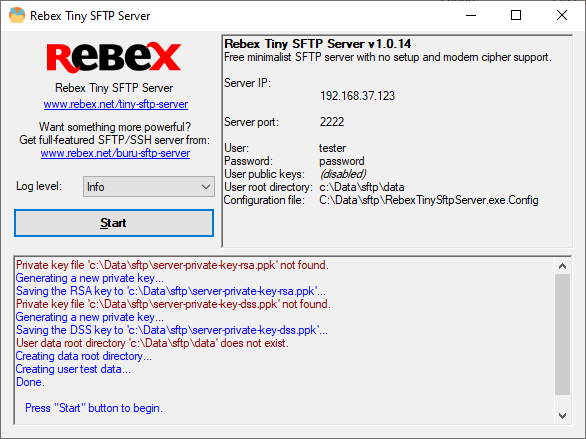
Task: Click 'User data root directory' does not exist line
Action: [152, 343]
